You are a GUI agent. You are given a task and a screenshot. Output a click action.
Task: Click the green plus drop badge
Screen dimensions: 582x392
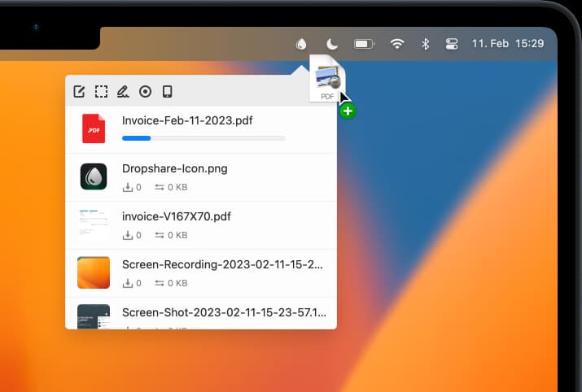tap(348, 111)
